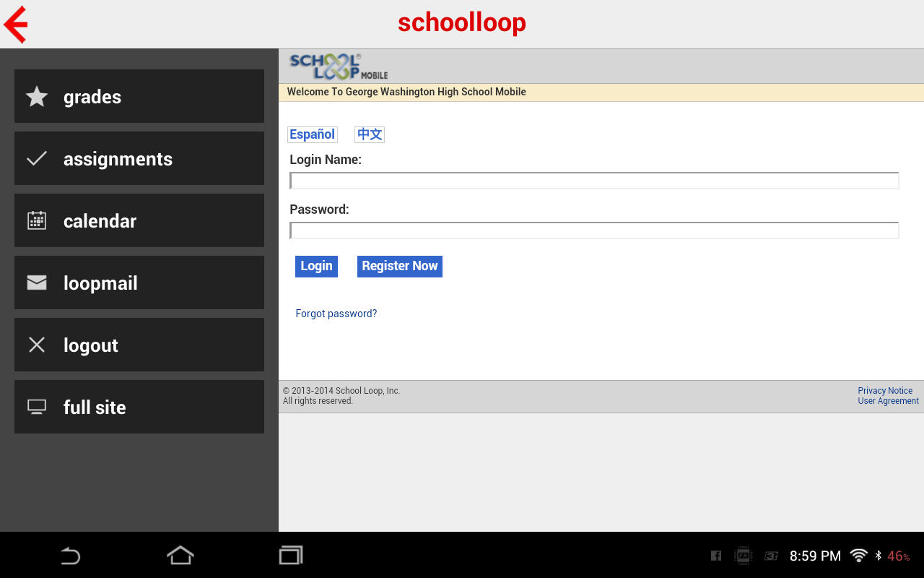The height and width of the screenshot is (578, 924).
Task: Click the monitor icon beside full site
Action: click(37, 407)
